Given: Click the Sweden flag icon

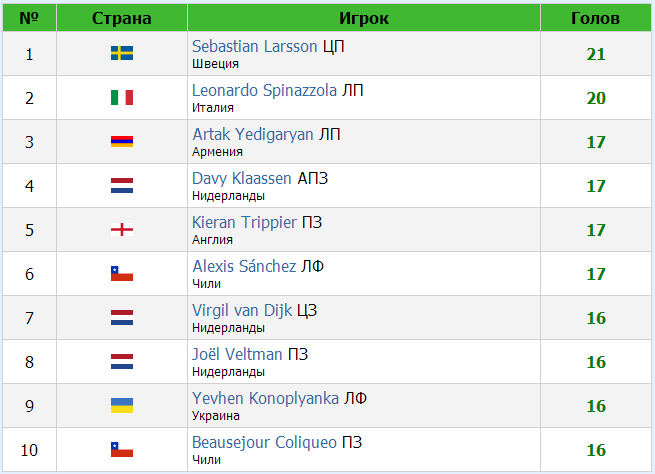Looking at the screenshot, I should [122, 53].
